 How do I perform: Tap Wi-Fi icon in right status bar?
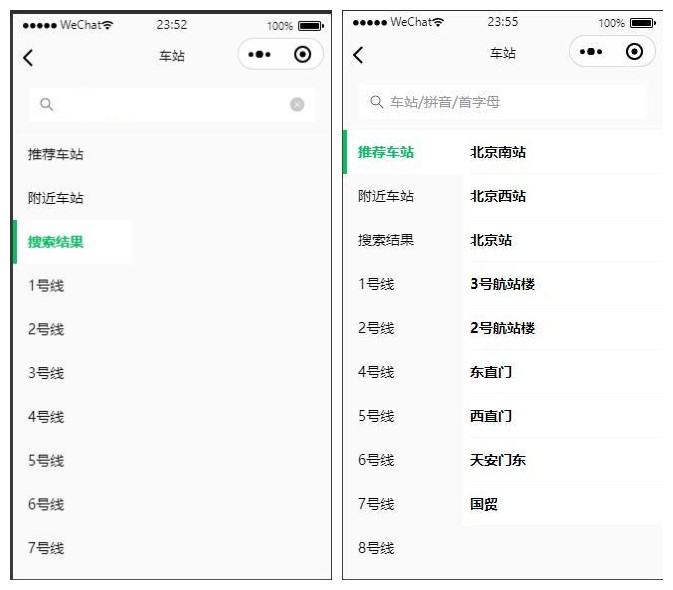[438, 22]
